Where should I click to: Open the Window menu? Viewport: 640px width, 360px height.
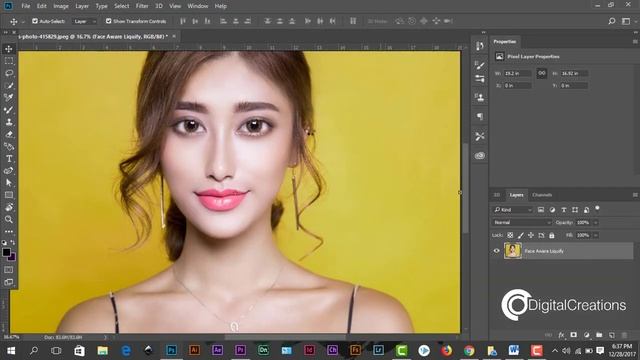tap(198, 6)
